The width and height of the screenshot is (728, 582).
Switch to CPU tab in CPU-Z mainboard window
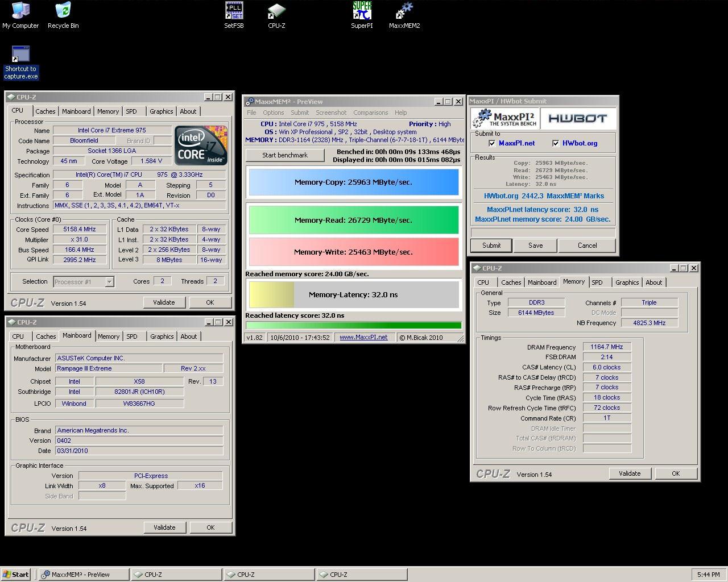pyautogui.click(x=18, y=336)
